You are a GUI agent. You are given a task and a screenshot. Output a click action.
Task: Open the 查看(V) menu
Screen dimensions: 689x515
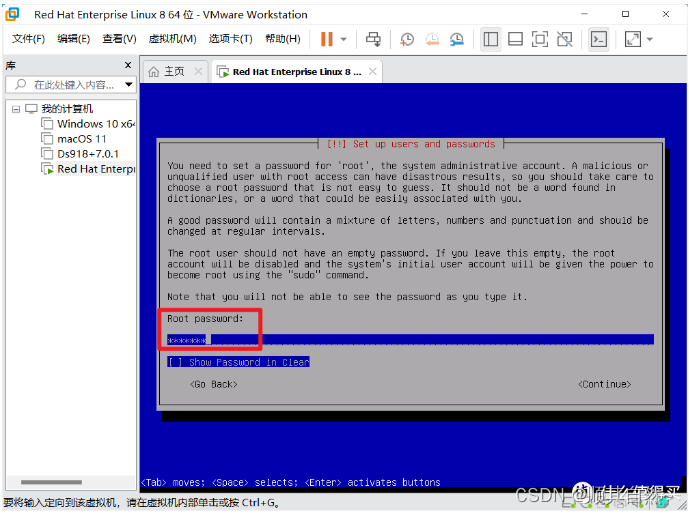click(119, 39)
